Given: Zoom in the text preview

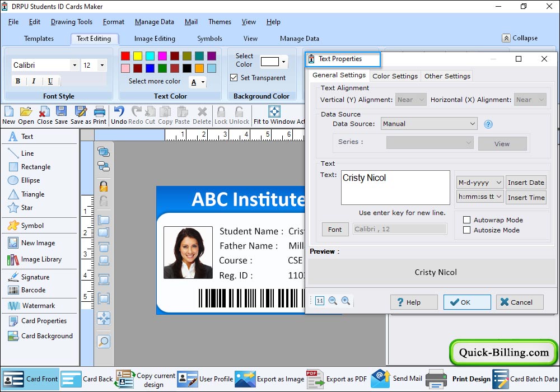Looking at the screenshot, I should (x=346, y=301).
